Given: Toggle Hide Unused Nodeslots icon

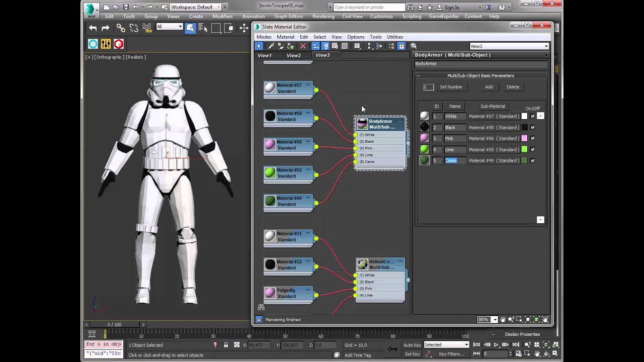Looking at the screenshot, I should tap(326, 46).
